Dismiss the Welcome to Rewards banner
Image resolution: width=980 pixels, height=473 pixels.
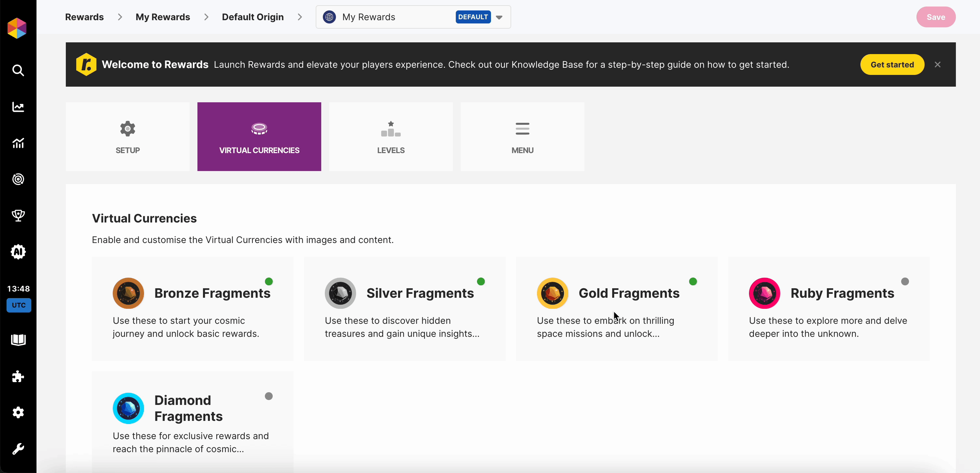(937, 65)
